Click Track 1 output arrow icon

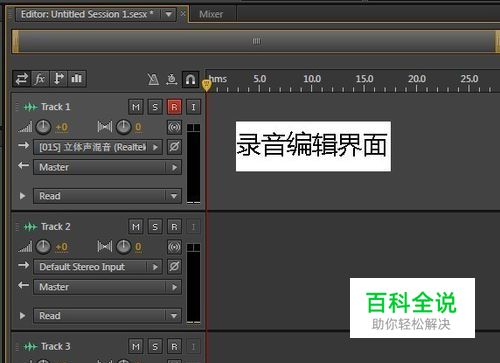tap(23, 166)
